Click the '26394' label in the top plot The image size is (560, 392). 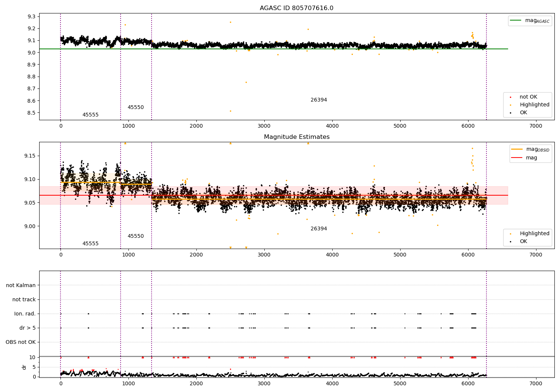[319, 100]
